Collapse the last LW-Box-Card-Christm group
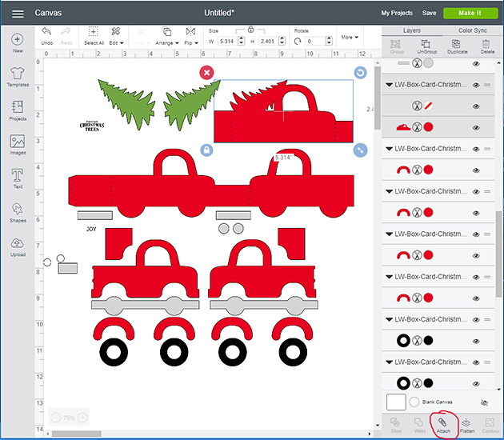Image resolution: width=504 pixels, height=440 pixels. (389, 362)
